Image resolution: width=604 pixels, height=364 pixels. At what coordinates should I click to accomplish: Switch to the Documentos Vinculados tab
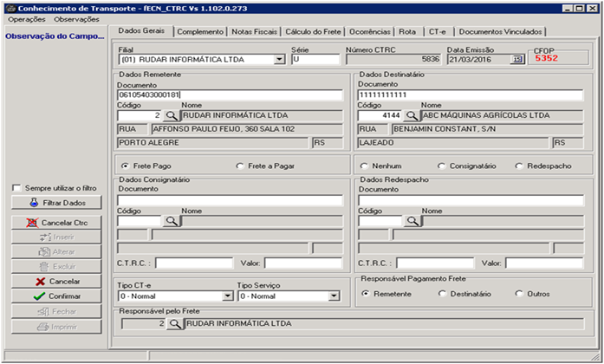(500, 32)
